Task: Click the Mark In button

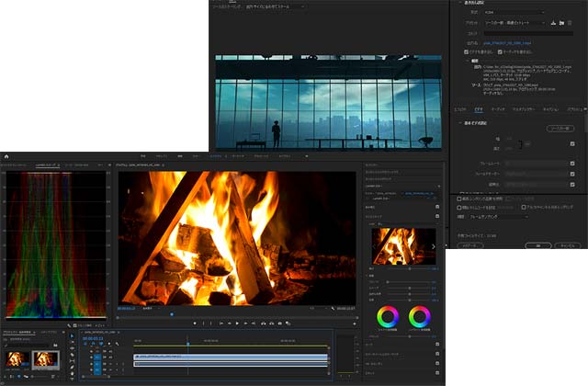Action: pos(204,324)
